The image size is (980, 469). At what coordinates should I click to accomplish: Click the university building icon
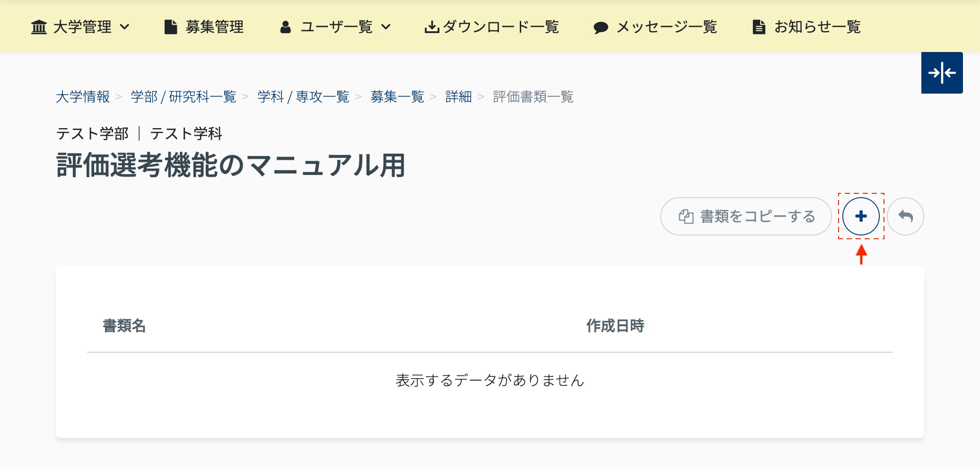[39, 27]
